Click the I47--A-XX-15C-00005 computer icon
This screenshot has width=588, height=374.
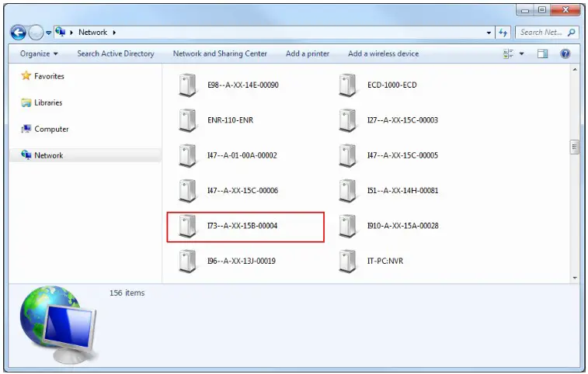[x=347, y=155]
